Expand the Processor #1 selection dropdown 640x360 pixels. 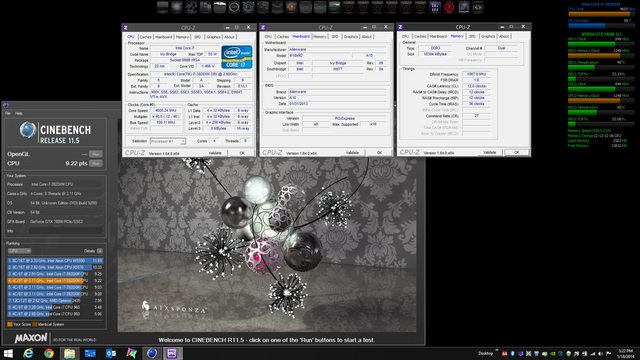168,141
